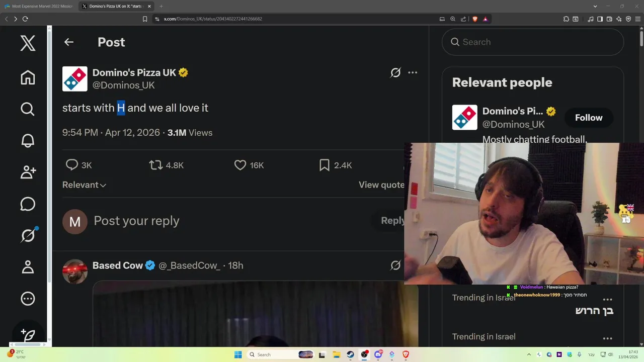Open Brave VPN shield icon
This screenshot has height=362, width=644.
pos(628,19)
